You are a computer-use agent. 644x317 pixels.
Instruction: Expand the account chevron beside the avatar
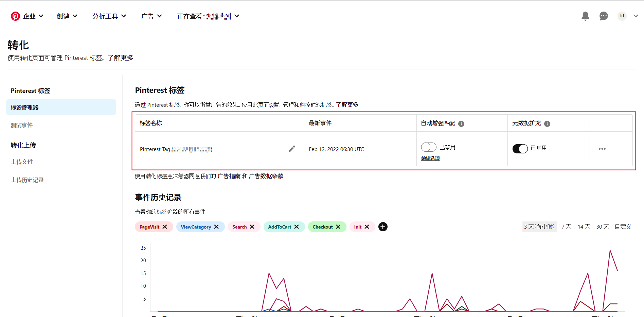coord(636,16)
